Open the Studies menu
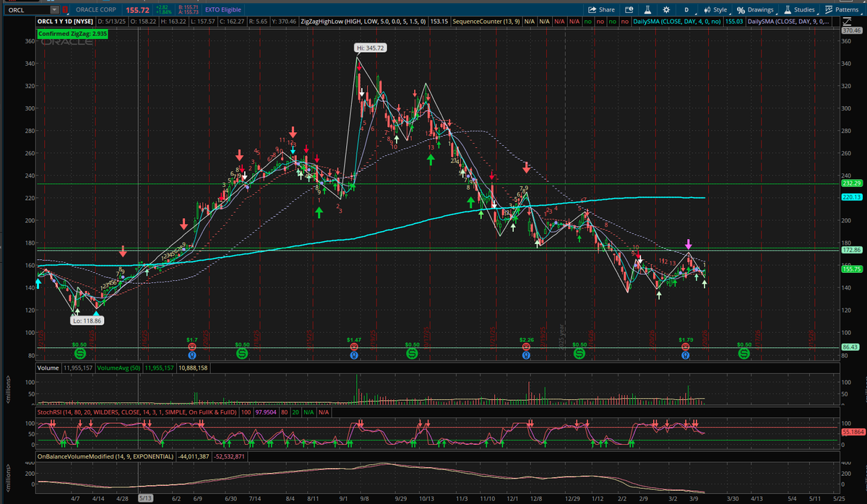The height and width of the screenshot is (504, 867). pos(799,10)
